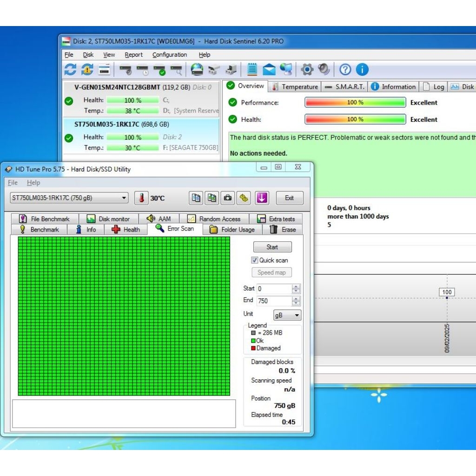Click the Speed map button
Viewport: 476px width, 476px height.
pyautogui.click(x=271, y=272)
